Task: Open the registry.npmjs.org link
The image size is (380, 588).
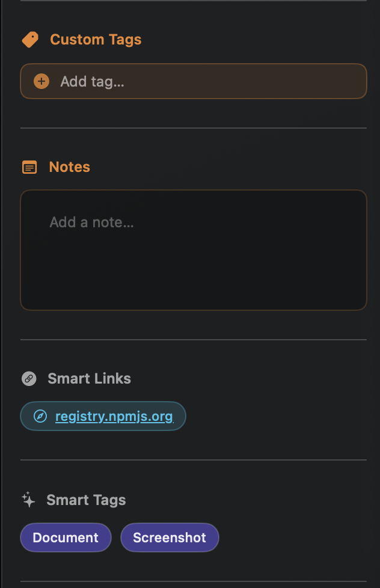Action: 114,416
